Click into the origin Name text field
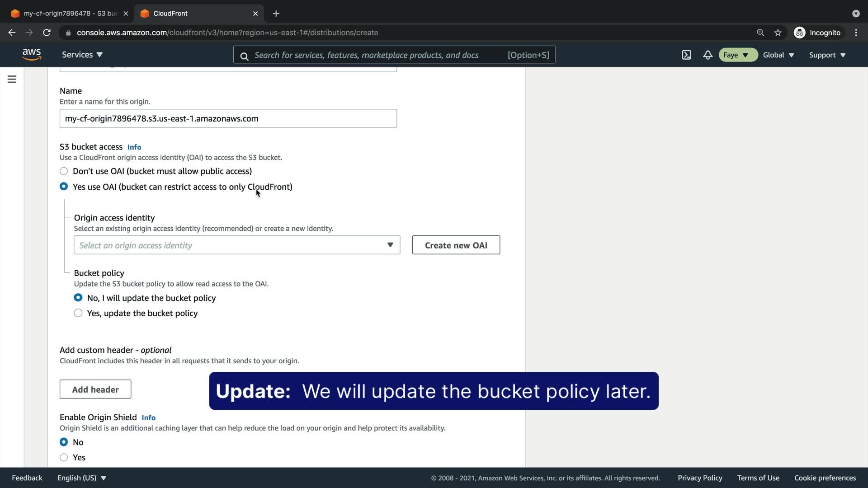868x488 pixels. 228,118
